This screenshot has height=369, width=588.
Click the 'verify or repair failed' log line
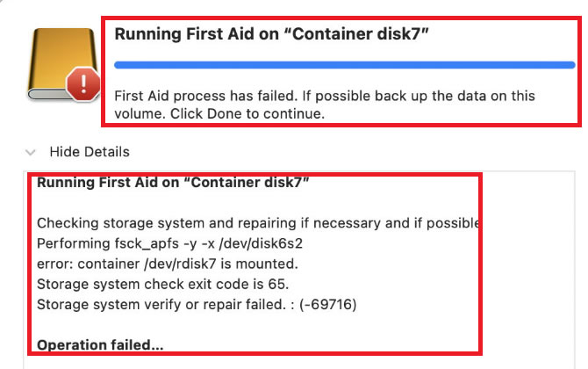[197, 305]
